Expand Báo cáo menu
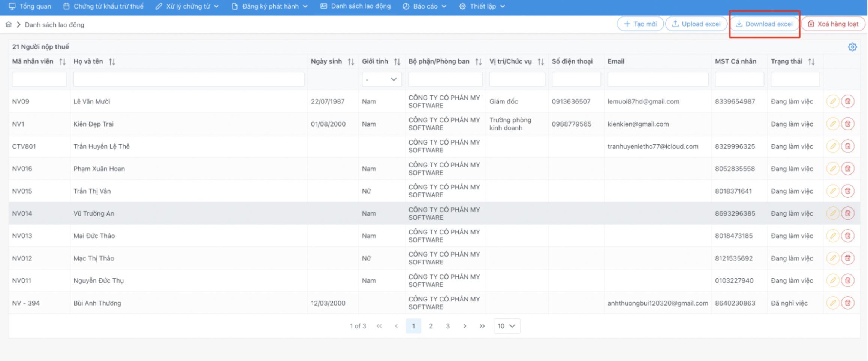Screen dimensions: 868x361 point(425,6)
